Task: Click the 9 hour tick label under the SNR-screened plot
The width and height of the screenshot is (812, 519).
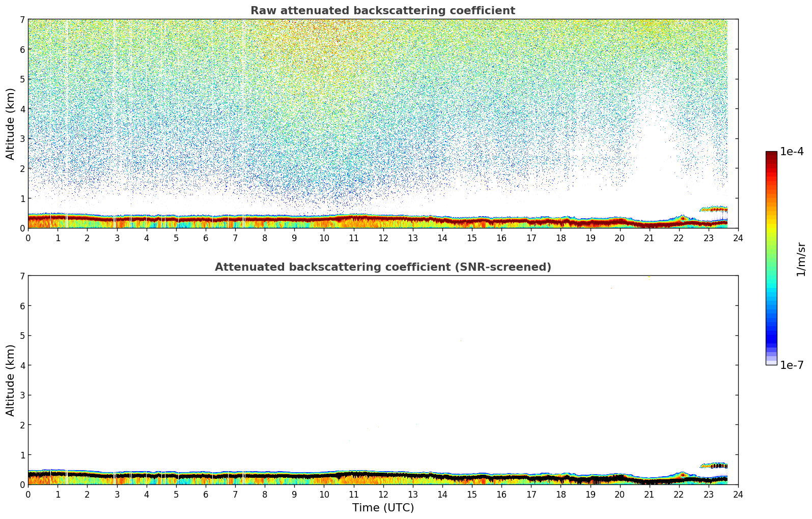Action: 294,494
